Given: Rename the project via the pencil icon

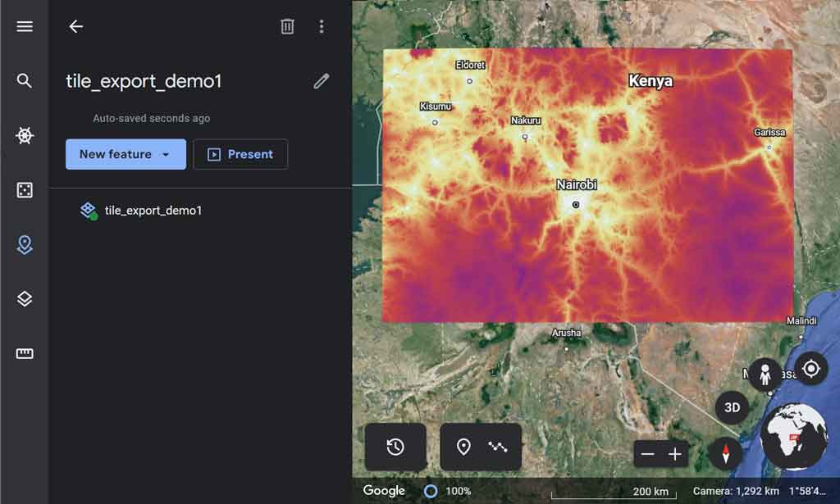Looking at the screenshot, I should [321, 80].
